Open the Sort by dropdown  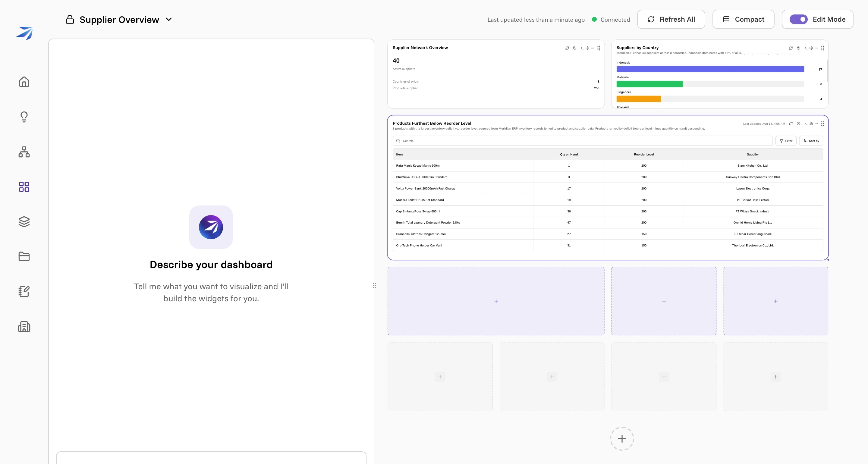click(x=811, y=141)
